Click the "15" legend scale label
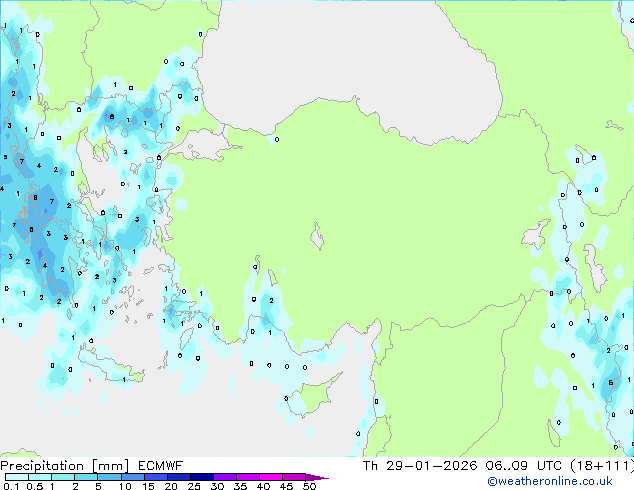The height and width of the screenshot is (490, 634). coord(148,486)
